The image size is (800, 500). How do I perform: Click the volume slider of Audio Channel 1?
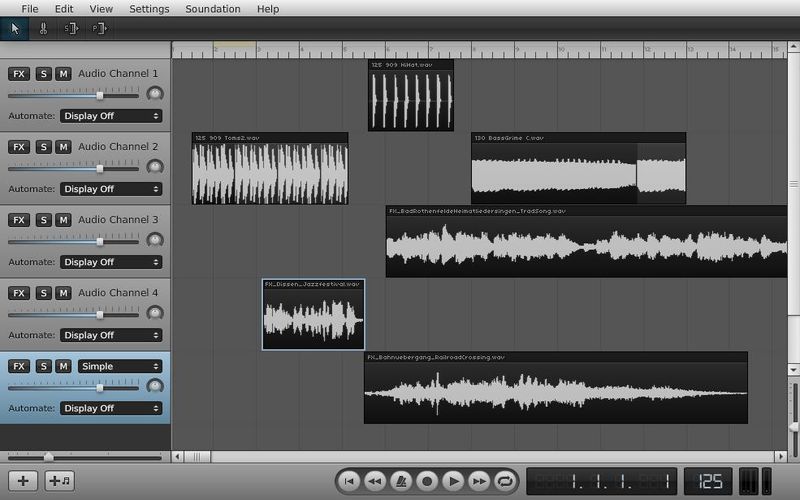click(x=73, y=95)
